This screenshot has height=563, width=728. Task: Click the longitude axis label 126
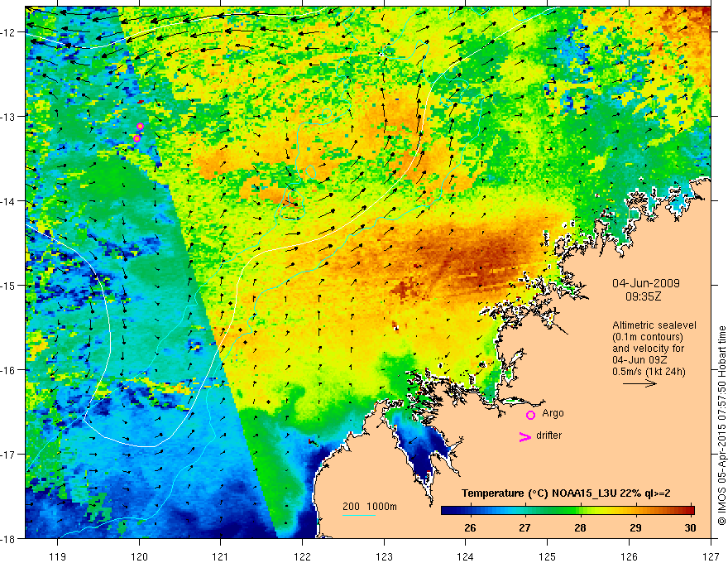[x=629, y=556]
